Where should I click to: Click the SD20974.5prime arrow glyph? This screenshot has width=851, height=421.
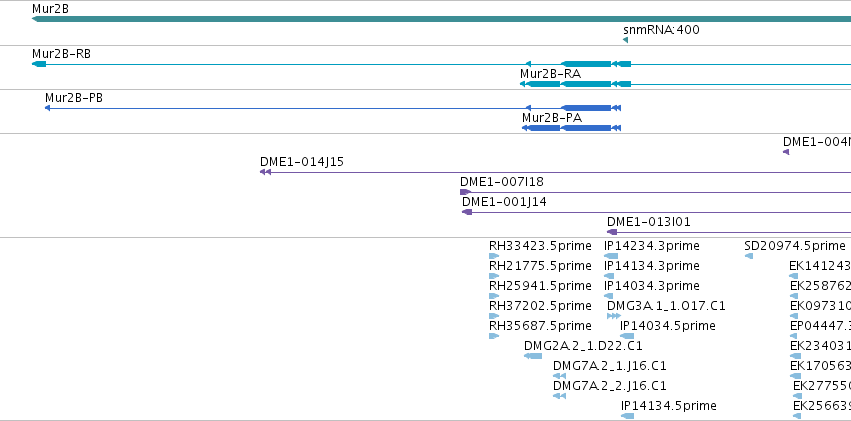click(749, 256)
